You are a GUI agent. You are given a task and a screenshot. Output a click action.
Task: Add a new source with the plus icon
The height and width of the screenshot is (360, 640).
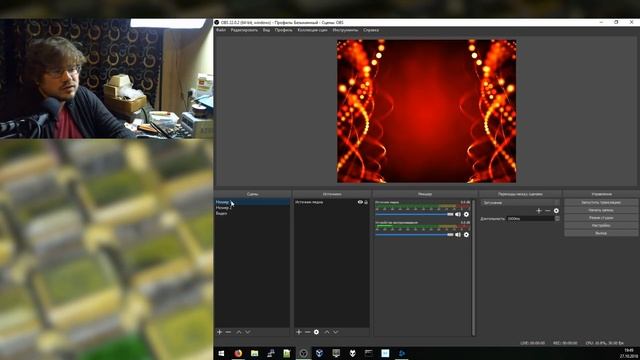[x=299, y=332]
